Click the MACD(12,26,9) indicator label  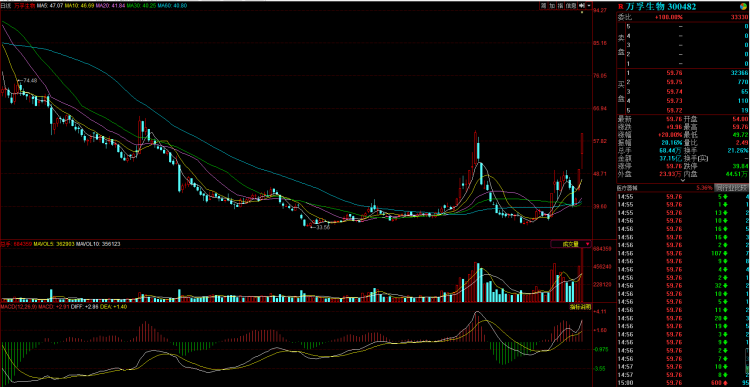point(19,306)
